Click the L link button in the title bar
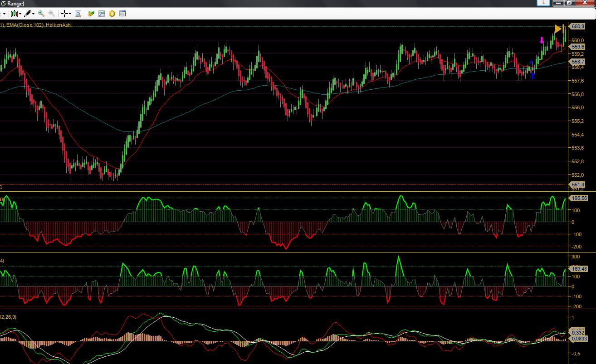The image size is (596, 364). click(543, 3)
